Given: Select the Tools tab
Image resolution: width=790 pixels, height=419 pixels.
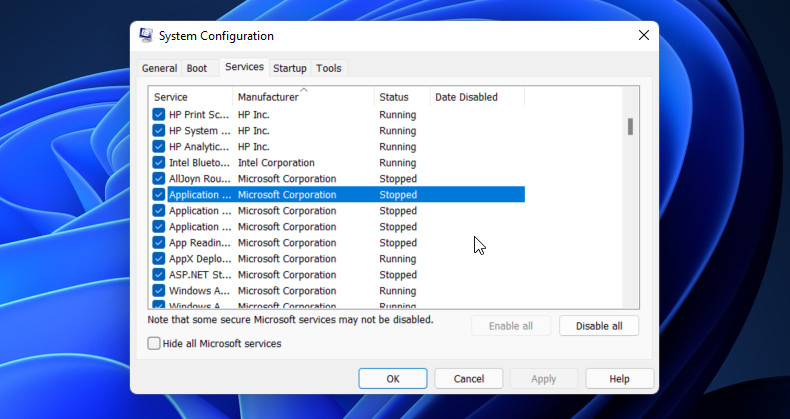Looking at the screenshot, I should point(328,68).
